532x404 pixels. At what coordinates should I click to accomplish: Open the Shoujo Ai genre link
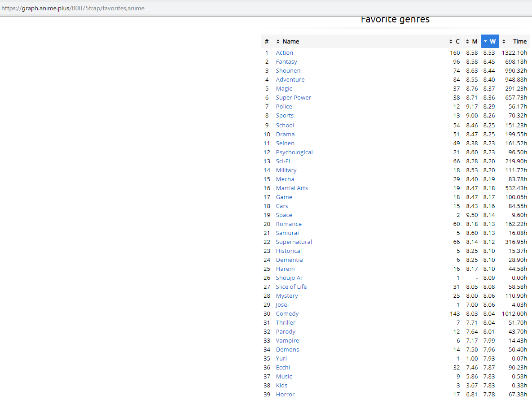coord(289,278)
